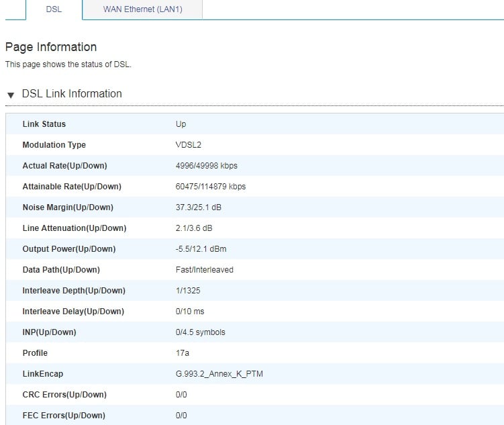Select the Attainable Rate(Up/Down) label
The width and height of the screenshot is (504, 425).
click(x=72, y=187)
